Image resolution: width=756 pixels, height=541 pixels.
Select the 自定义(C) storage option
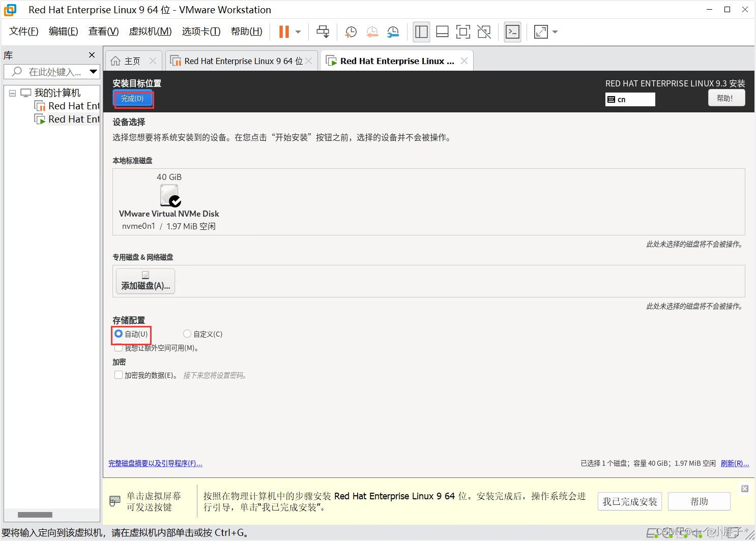(x=187, y=334)
